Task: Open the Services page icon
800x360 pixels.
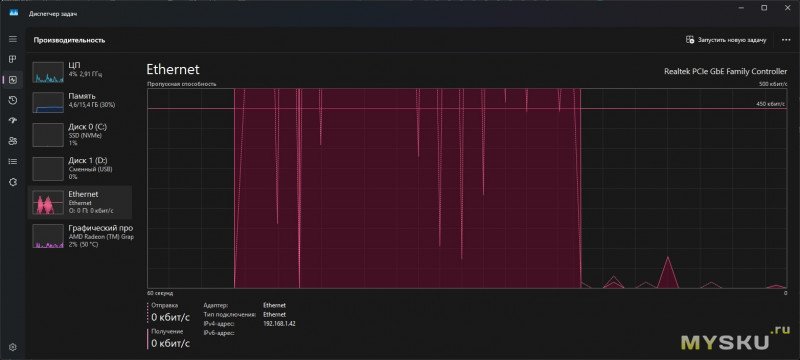Action: (x=13, y=182)
